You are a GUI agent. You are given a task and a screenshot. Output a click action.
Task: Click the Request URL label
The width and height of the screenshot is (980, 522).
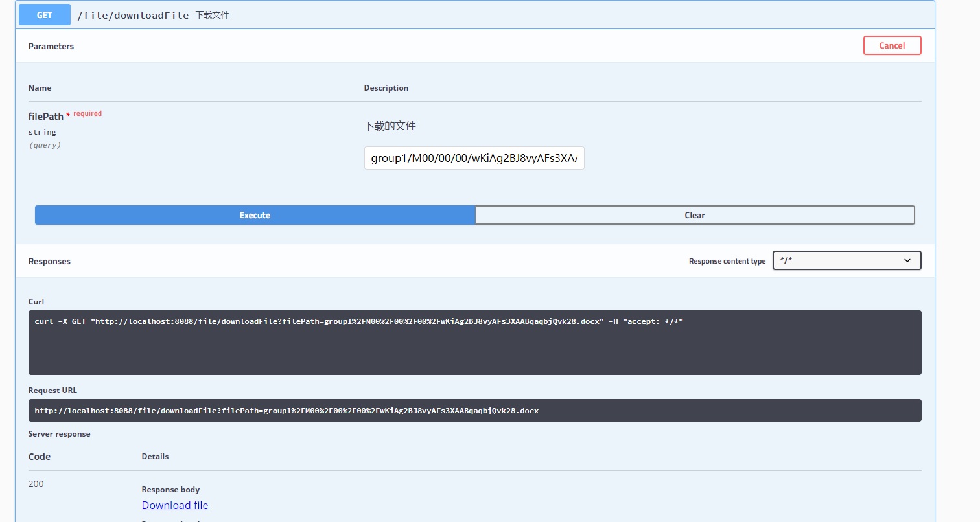(52, 391)
